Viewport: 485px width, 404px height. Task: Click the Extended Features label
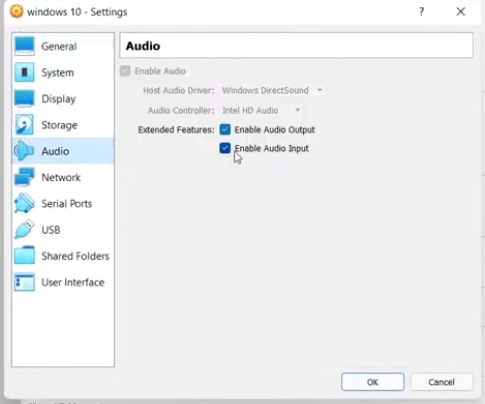coord(176,130)
